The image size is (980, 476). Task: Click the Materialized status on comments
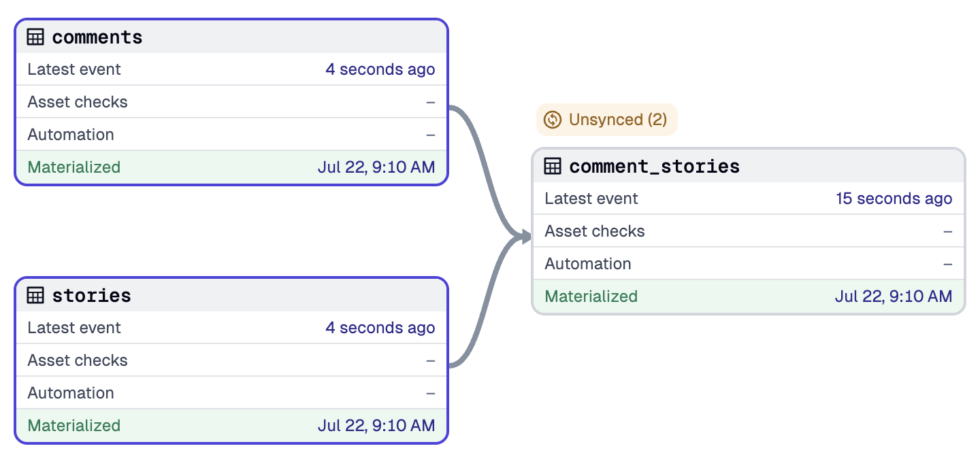pyautogui.click(x=74, y=167)
